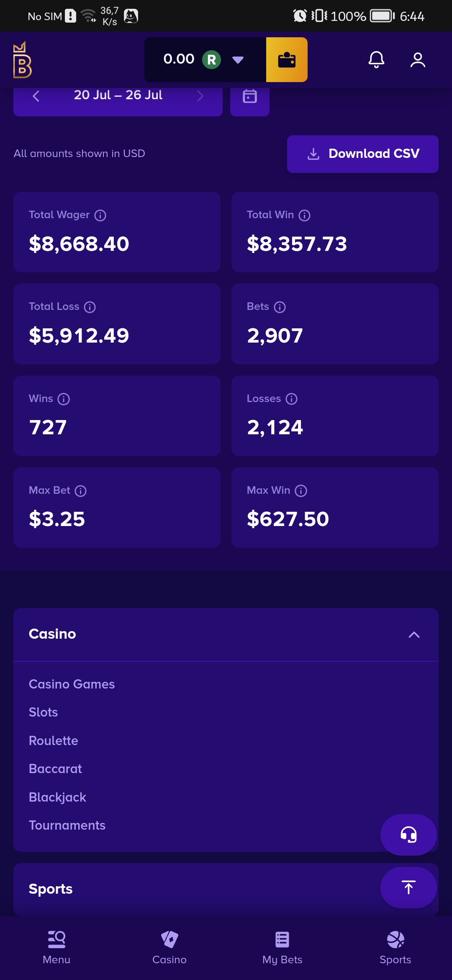The image size is (452, 980).
Task: Expand the balance currency dropdown
Action: [x=238, y=59]
